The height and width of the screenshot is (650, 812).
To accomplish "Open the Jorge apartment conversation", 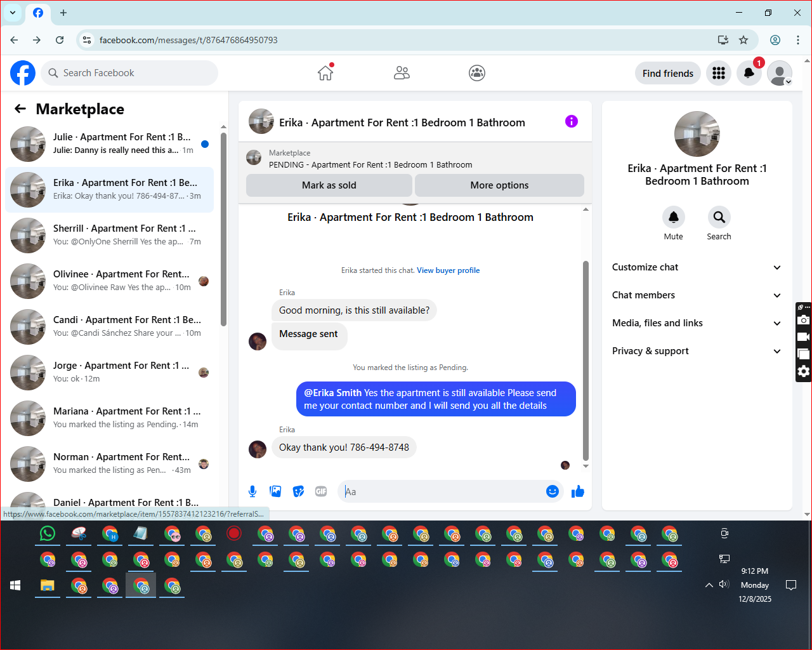I will (109, 373).
